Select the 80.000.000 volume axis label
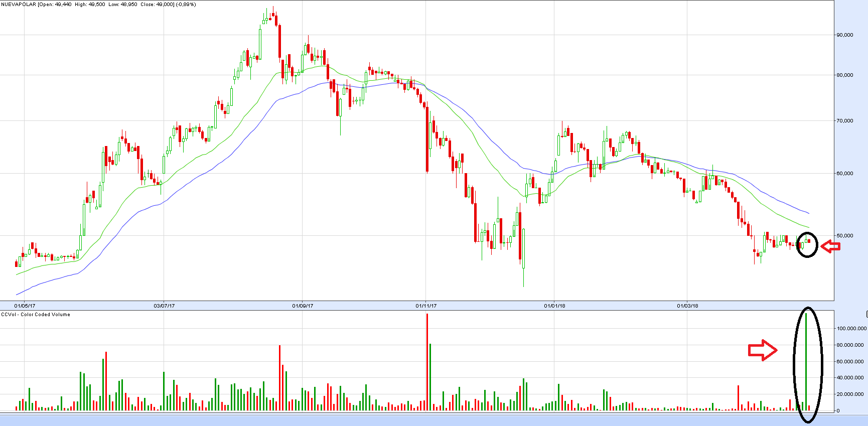Image resolution: width=868 pixels, height=426 pixels. pos(850,345)
